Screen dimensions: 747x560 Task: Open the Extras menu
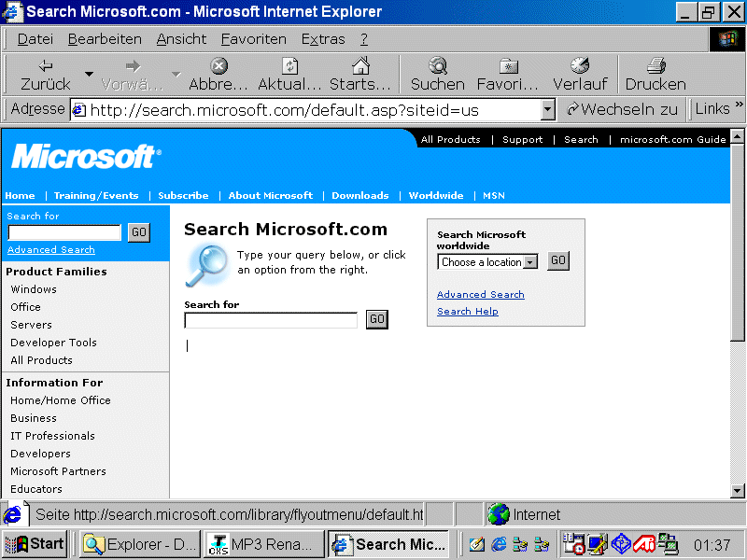[323, 39]
